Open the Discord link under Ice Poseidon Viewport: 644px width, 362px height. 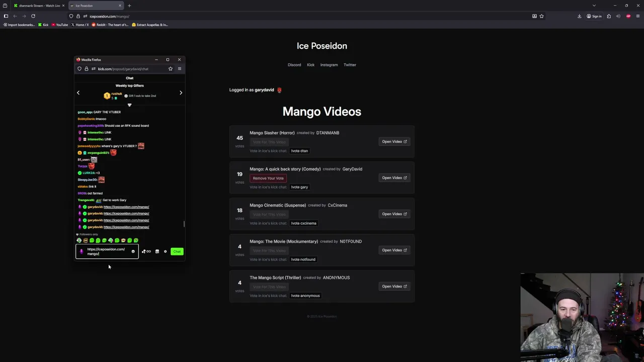pos(294,65)
